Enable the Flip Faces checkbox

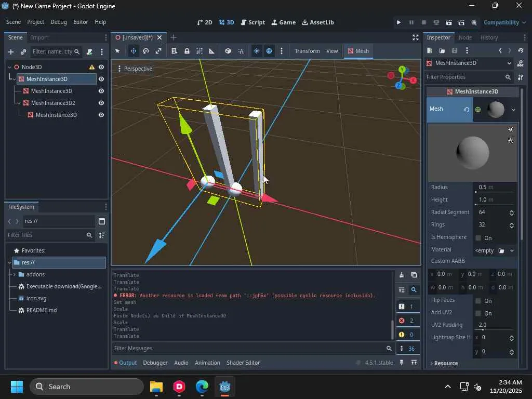pyautogui.click(x=478, y=301)
